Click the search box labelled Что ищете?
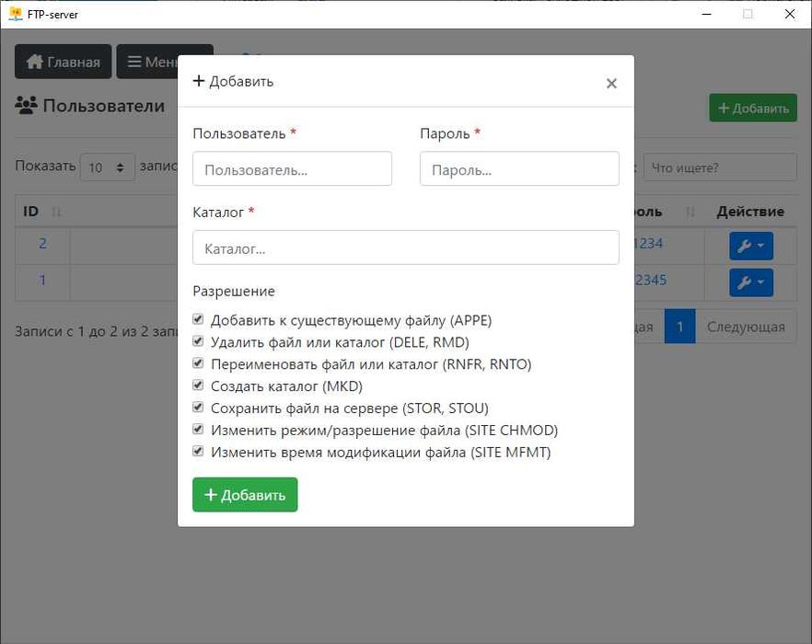812x644 pixels. [x=719, y=167]
